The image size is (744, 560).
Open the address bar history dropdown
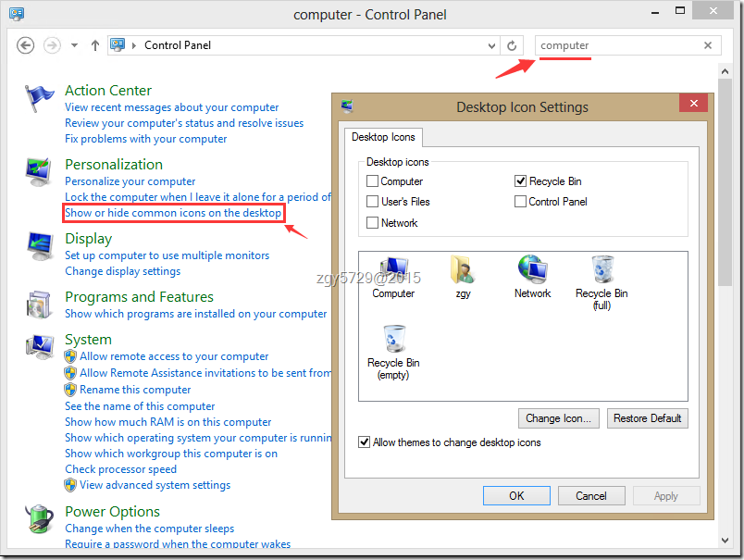click(x=491, y=44)
